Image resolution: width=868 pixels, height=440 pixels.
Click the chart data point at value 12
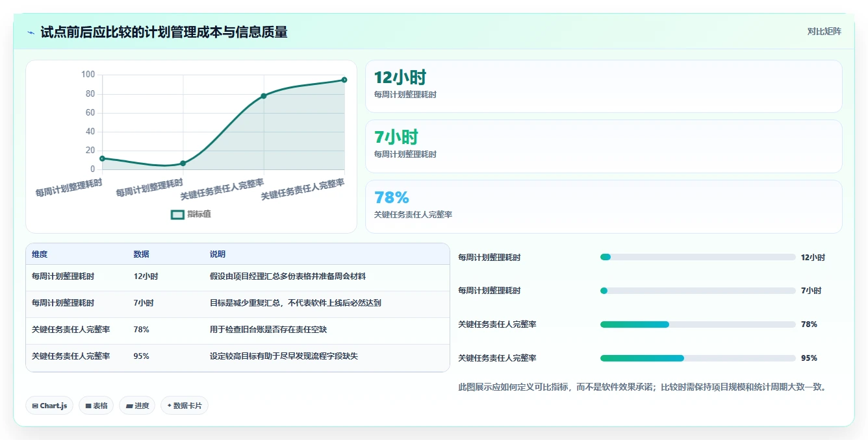[102, 158]
